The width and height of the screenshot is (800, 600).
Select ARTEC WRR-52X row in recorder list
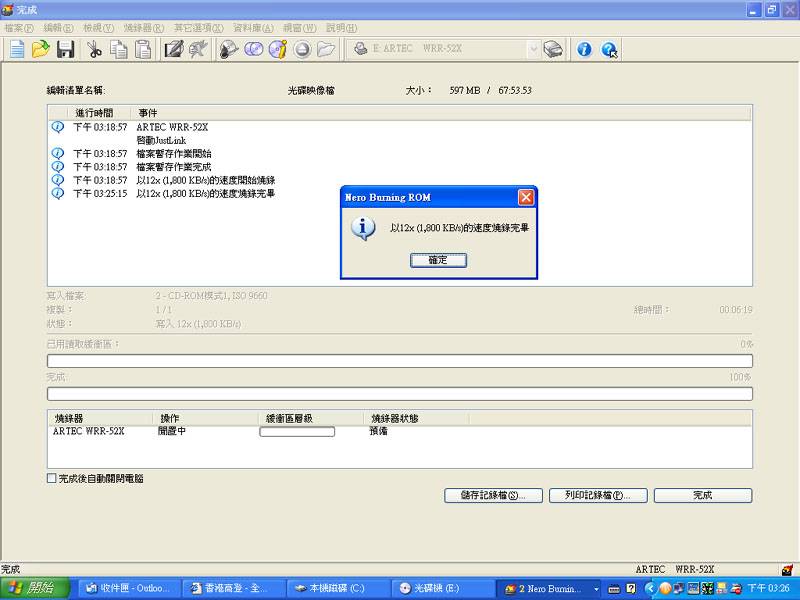(89, 431)
